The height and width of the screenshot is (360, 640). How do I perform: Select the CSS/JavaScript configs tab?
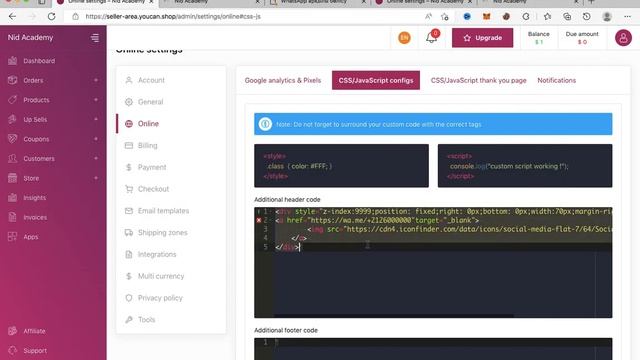(x=376, y=80)
